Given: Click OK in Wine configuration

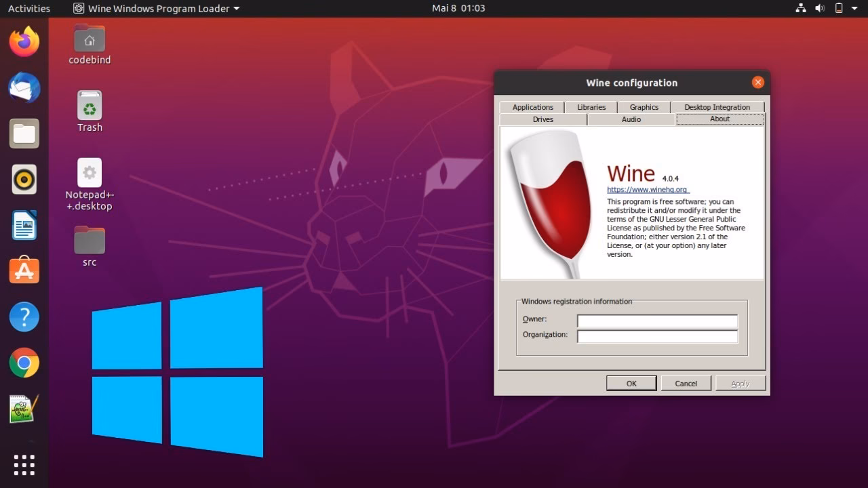Looking at the screenshot, I should coord(631,384).
